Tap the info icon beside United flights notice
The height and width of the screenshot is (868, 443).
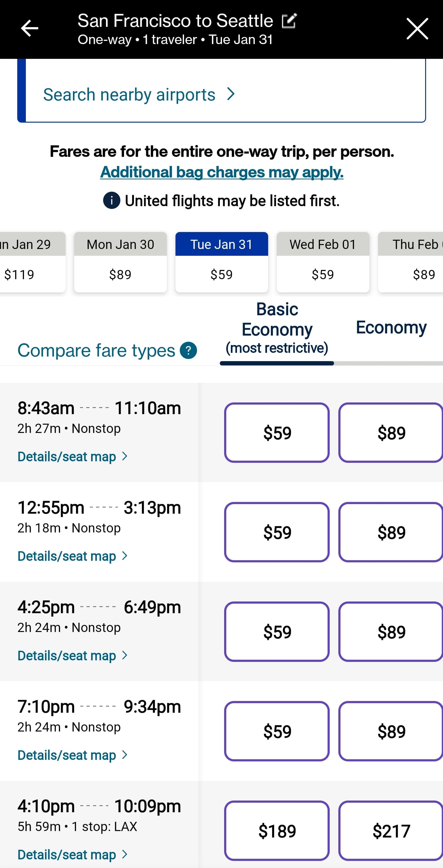(111, 201)
